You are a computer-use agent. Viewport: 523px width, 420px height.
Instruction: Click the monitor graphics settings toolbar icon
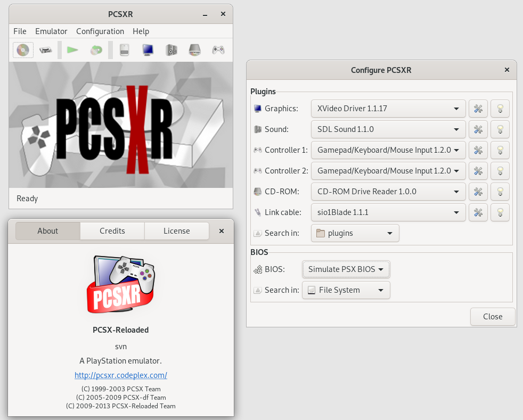tap(148, 50)
